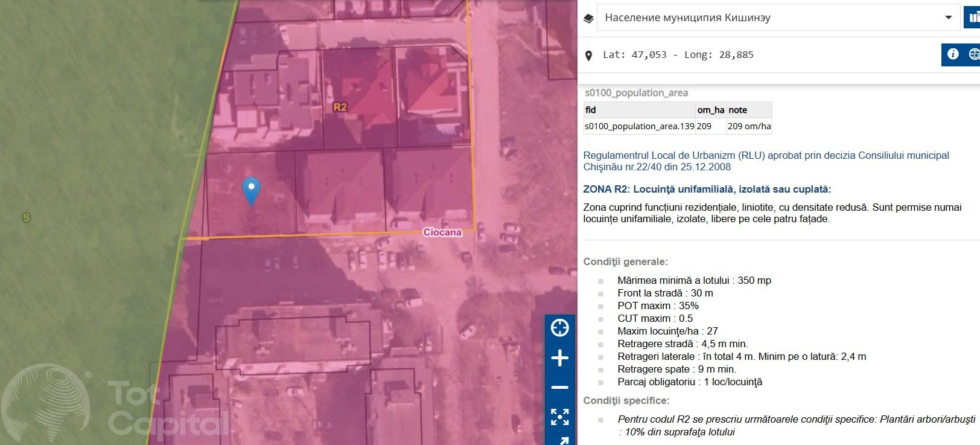
Task: Click the om_ha column header
Action: (x=710, y=110)
